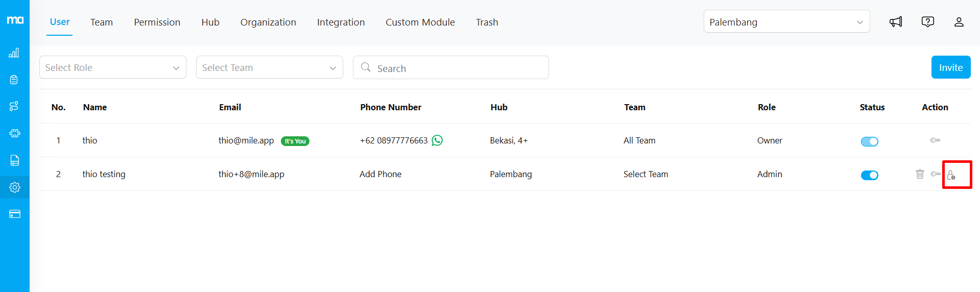Click the Invite button
Viewport: 980px width, 292px height.
(x=950, y=67)
